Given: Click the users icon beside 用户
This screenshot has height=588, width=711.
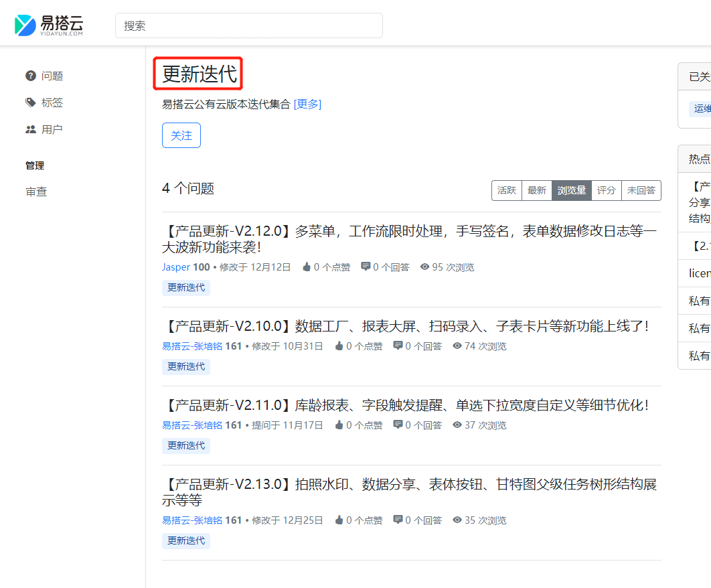Looking at the screenshot, I should [x=31, y=129].
